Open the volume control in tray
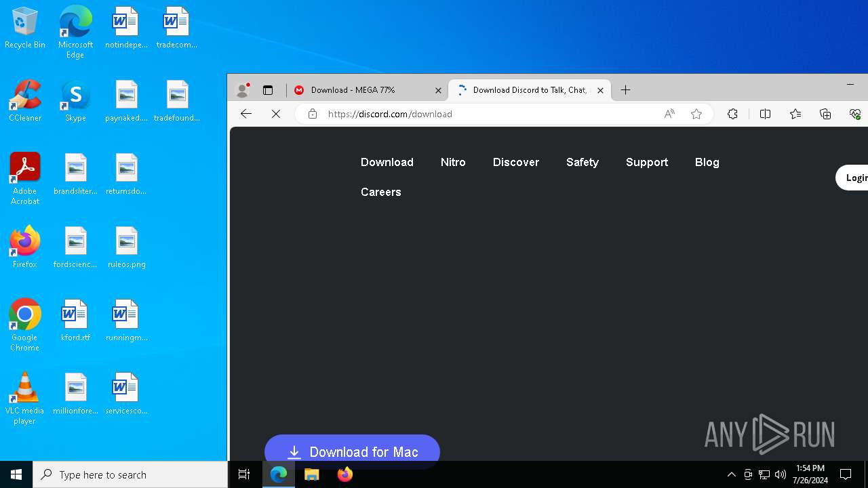This screenshot has height=488, width=868. (781, 474)
